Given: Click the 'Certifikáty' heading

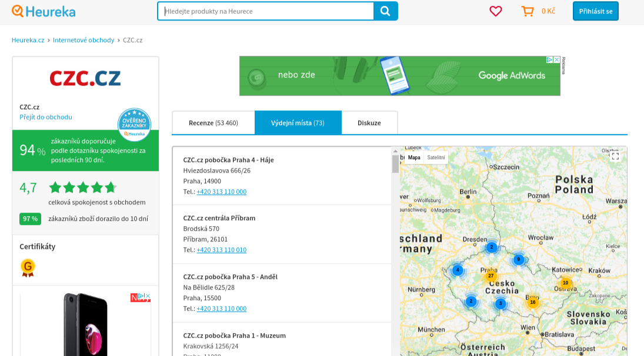Looking at the screenshot, I should [38, 247].
